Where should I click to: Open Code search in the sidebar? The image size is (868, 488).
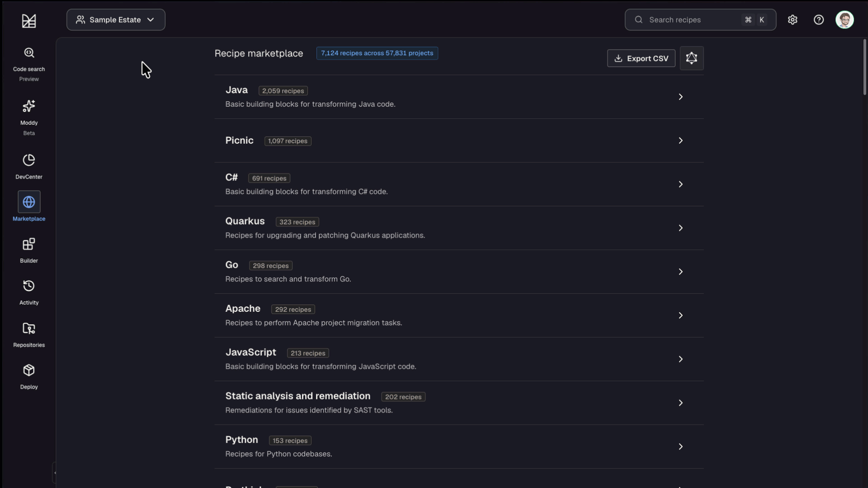29,65
